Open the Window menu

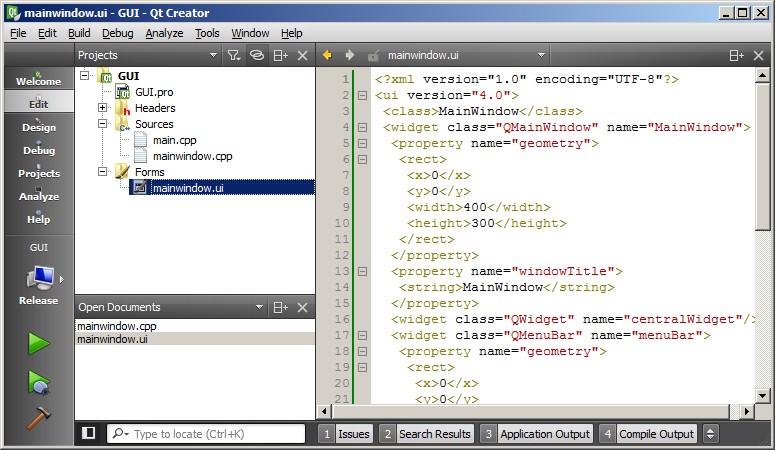pyautogui.click(x=250, y=33)
